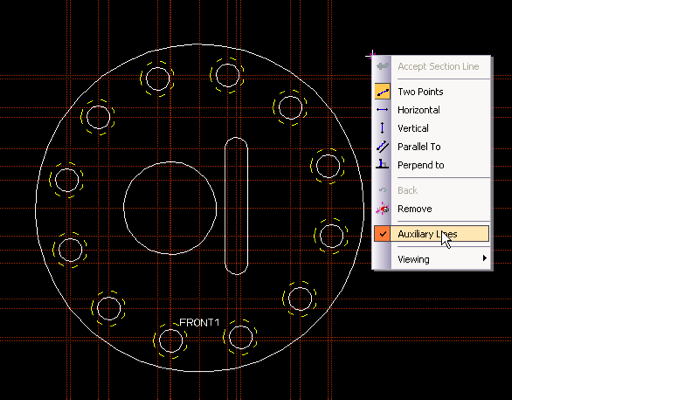Click the Remove icon in the menu
The image size is (700, 400).
382,209
